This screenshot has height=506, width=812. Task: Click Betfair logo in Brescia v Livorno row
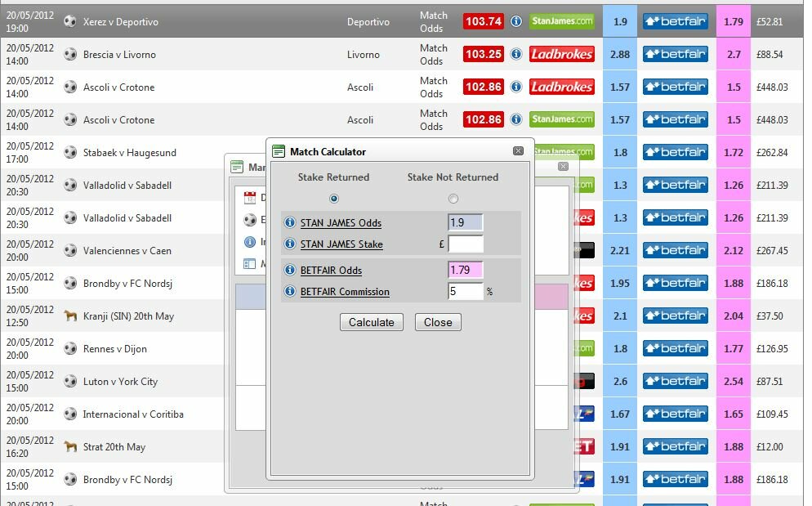pos(676,54)
